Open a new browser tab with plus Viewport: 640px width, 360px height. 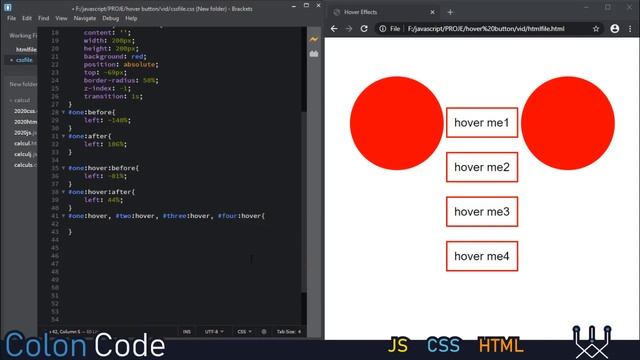[450, 12]
